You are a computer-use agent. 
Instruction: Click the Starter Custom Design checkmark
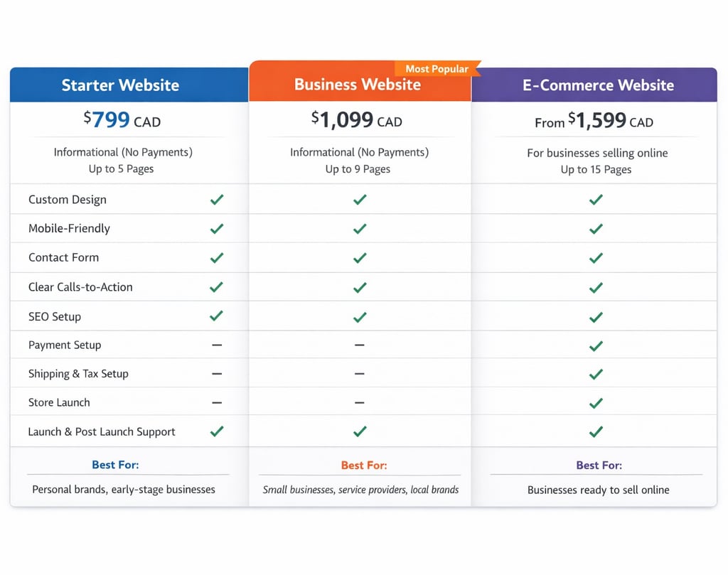point(217,200)
